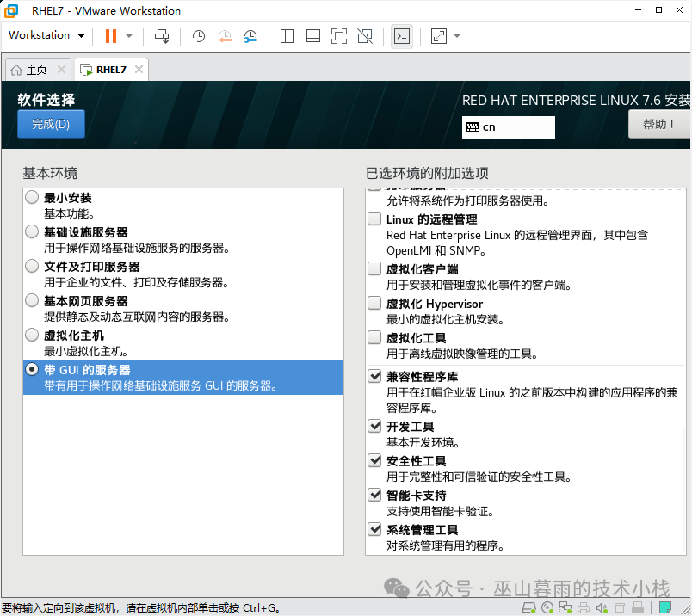Click the hard disk status icon

click(528, 607)
